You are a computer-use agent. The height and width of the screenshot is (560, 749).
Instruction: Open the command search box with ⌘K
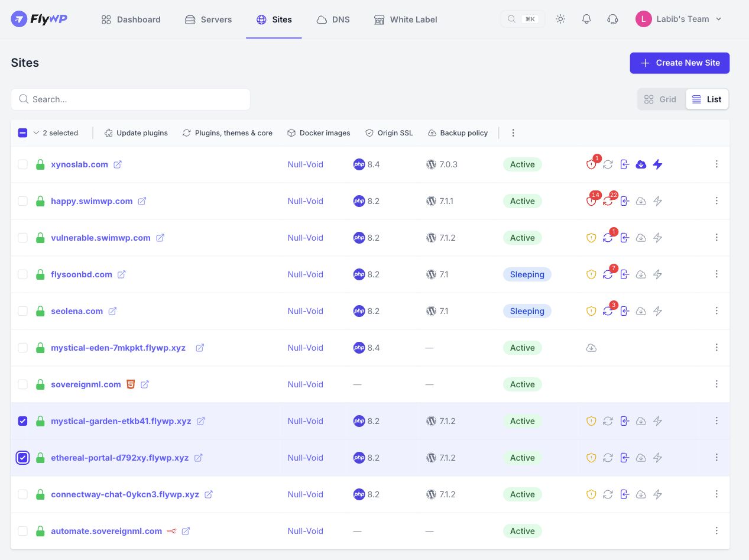[x=523, y=19]
